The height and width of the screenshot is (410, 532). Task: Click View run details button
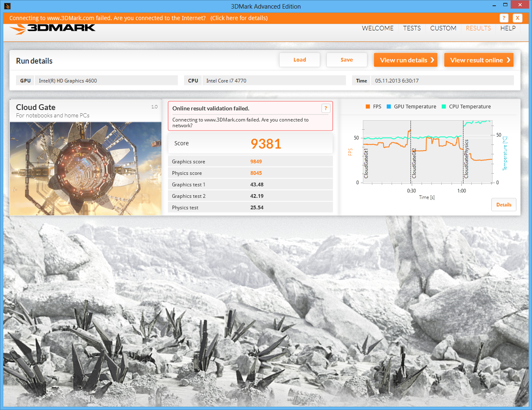click(x=406, y=60)
